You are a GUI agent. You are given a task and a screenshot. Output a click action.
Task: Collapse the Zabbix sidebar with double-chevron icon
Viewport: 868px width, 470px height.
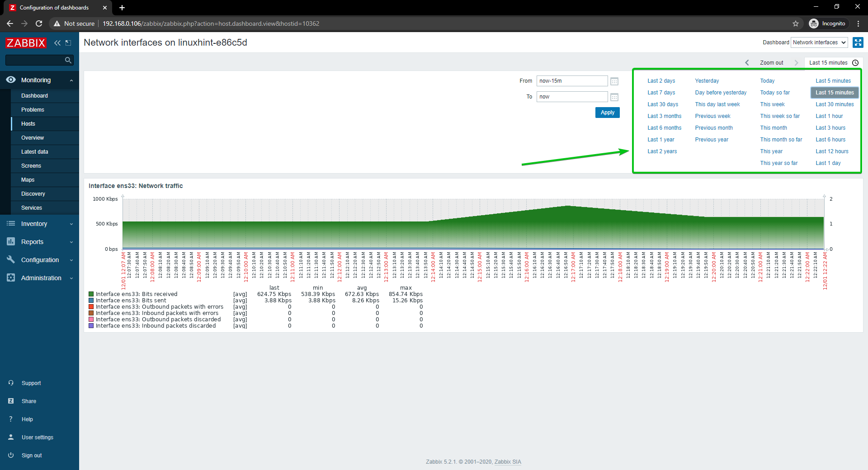57,43
